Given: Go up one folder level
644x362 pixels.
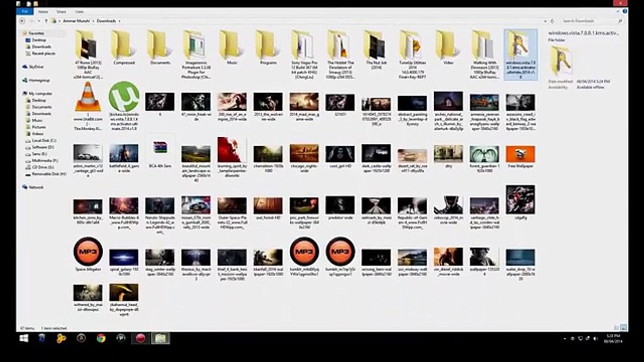Looking at the screenshot, I should click(x=46, y=21).
